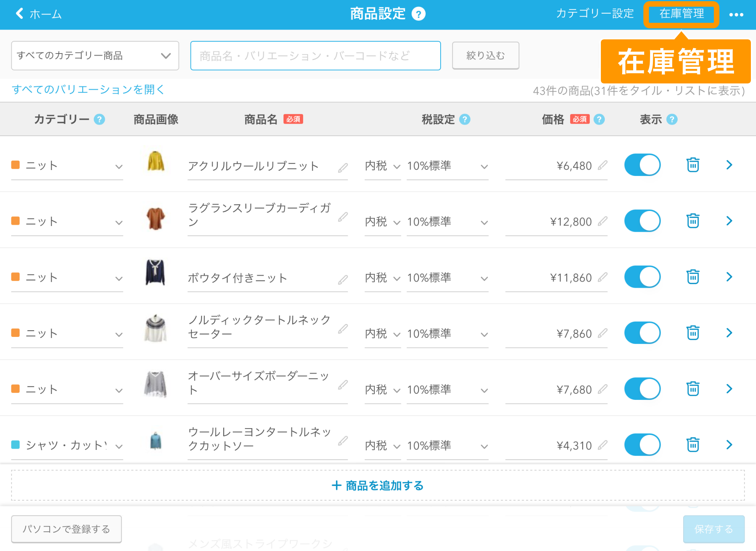Toggle display switch for オーバーサイズボーダーニット

643,389
